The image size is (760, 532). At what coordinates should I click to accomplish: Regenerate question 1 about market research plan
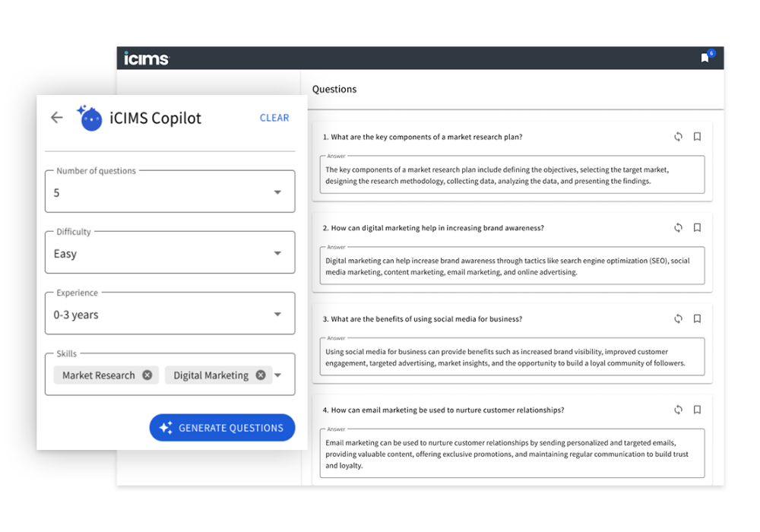(x=678, y=137)
